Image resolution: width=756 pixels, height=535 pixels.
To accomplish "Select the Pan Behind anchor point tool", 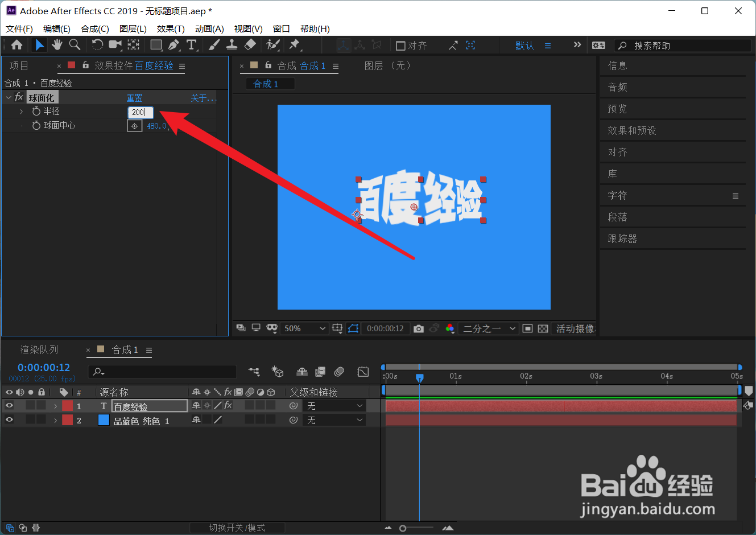I will (x=134, y=45).
